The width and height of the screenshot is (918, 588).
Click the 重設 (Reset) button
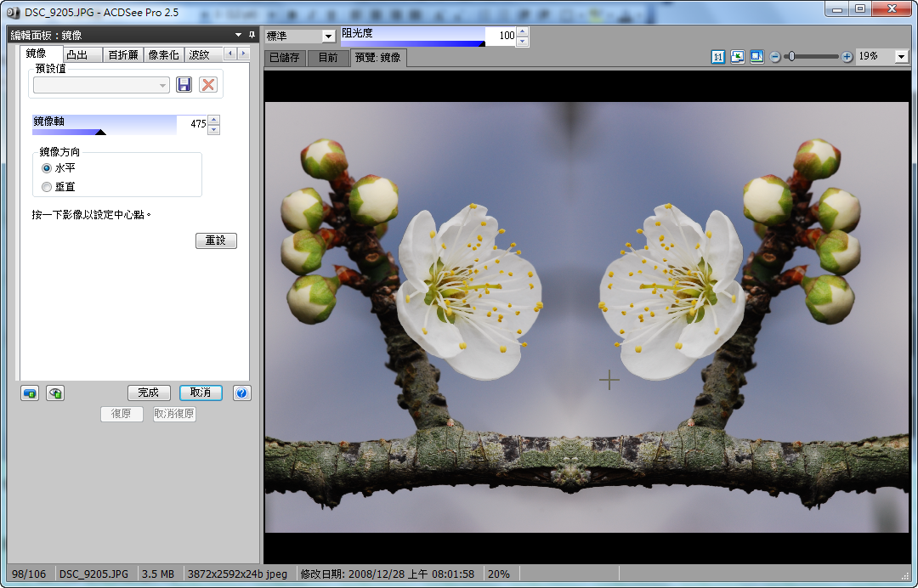point(216,240)
